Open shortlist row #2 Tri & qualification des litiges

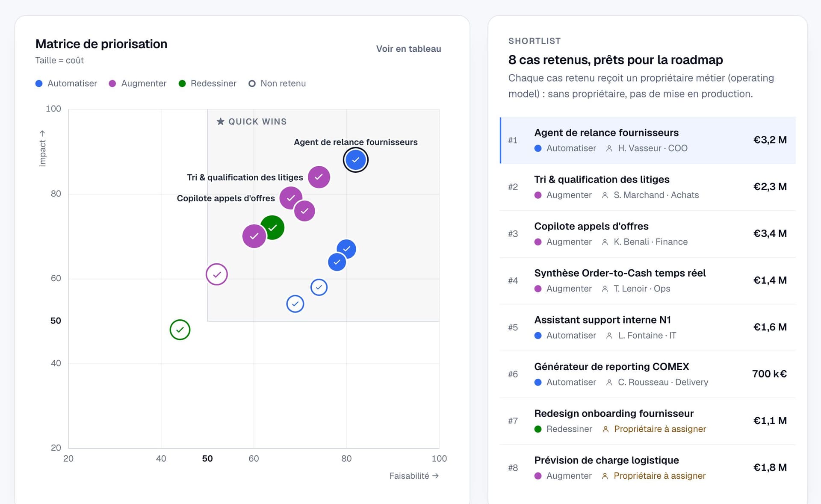647,187
